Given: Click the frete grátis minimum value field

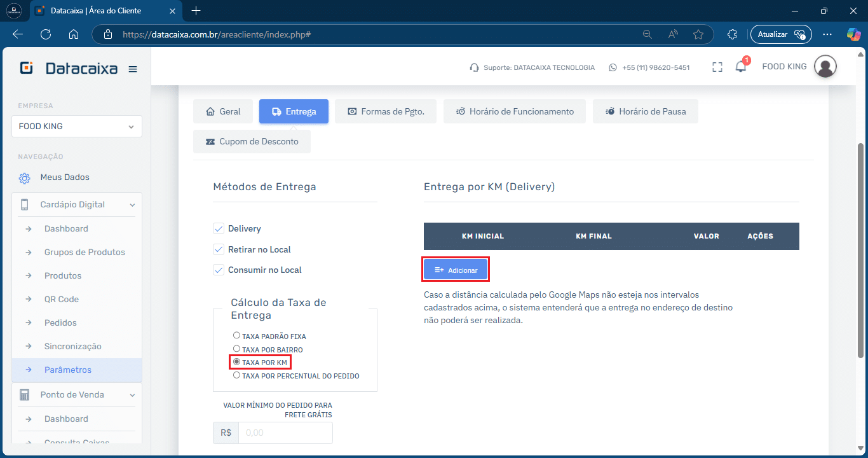Looking at the screenshot, I should click(285, 433).
